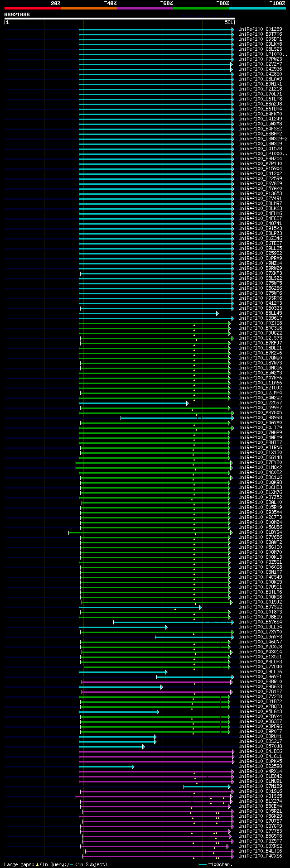Click UniRef100_Q8S2W7 label
Screen dimensions: 290x868
(260, 741)
